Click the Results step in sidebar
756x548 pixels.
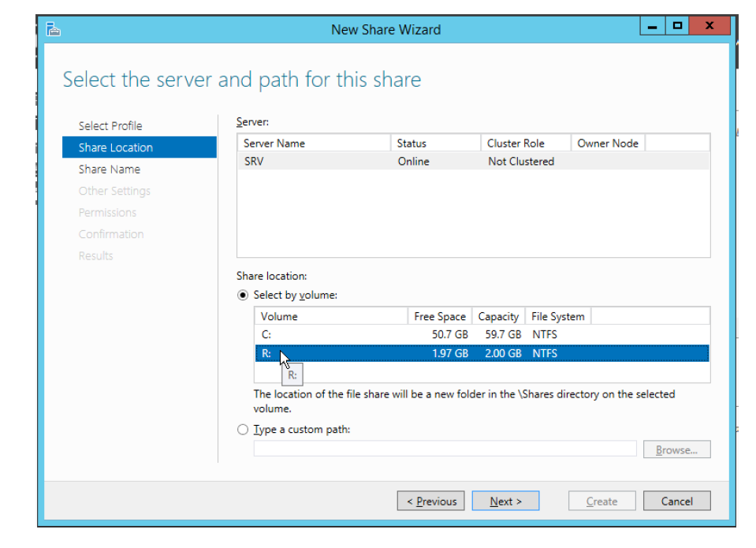click(x=96, y=255)
